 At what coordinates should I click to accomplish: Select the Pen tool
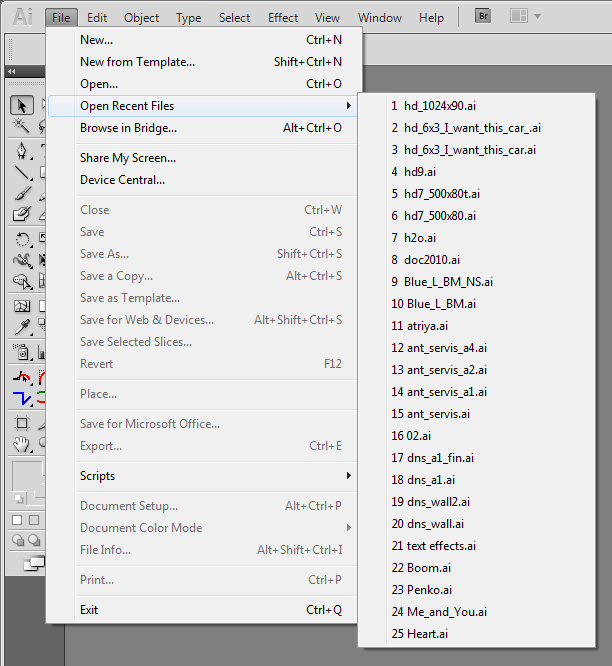tap(22, 151)
